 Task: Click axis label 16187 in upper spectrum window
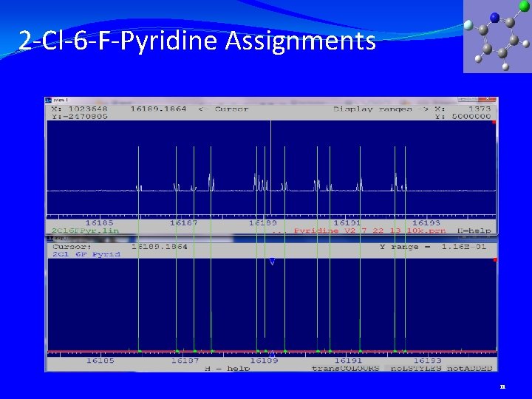coord(183,223)
